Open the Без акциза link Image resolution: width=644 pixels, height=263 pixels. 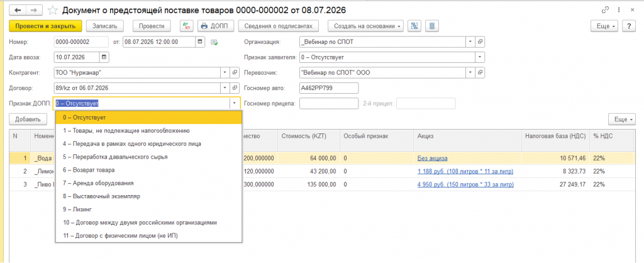coord(433,158)
